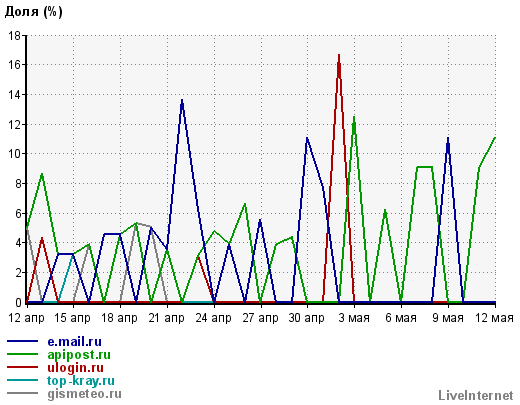Viewport: 520px width, 405px height.
Task: Click the blue peak after 21 апр
Action: point(182,101)
